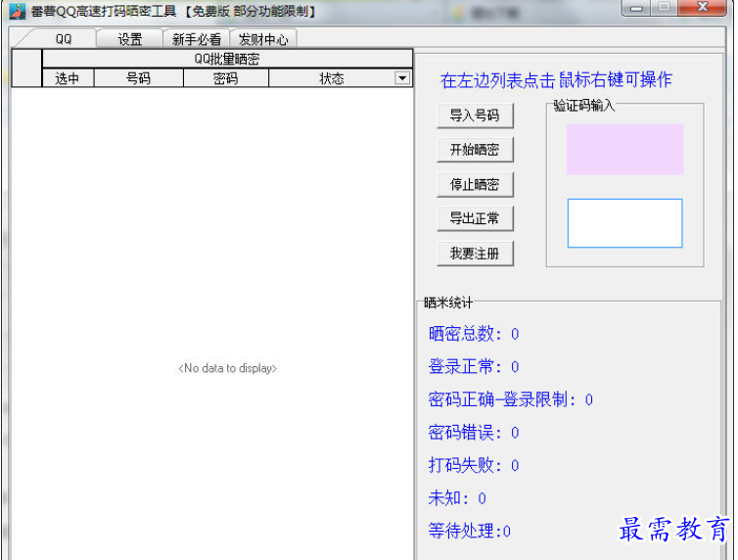Viewport: 738px width, 560px height.
Task: Focus the 验证码 input box
Action: [x=624, y=223]
